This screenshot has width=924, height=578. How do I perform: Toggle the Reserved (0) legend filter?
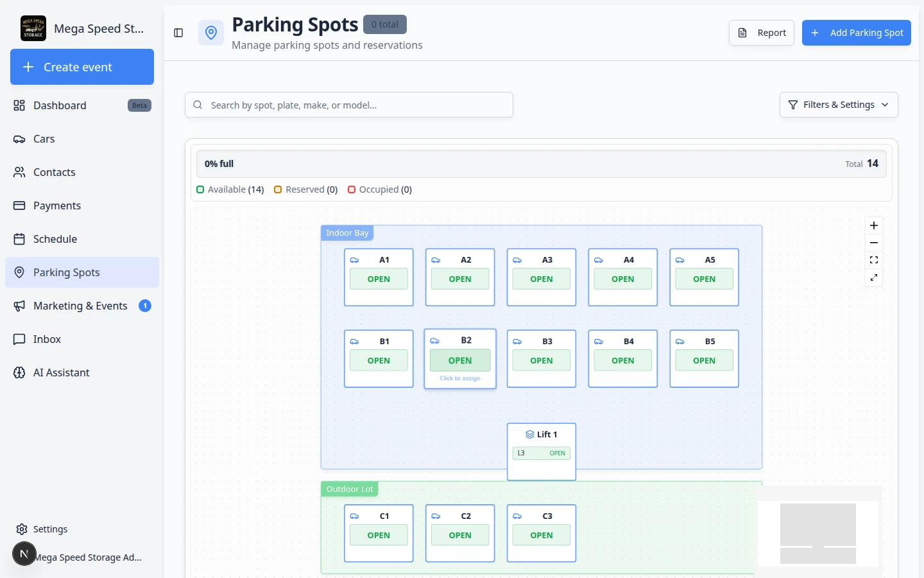(306, 189)
